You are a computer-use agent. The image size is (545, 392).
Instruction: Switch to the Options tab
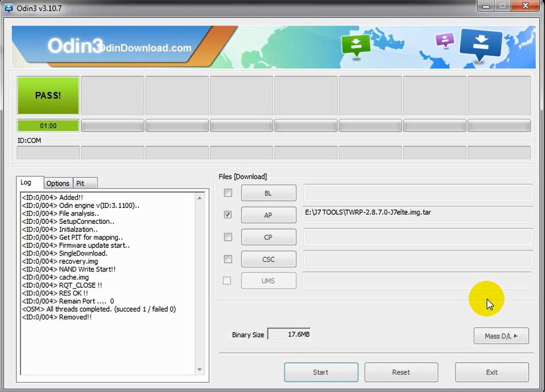[x=58, y=183]
